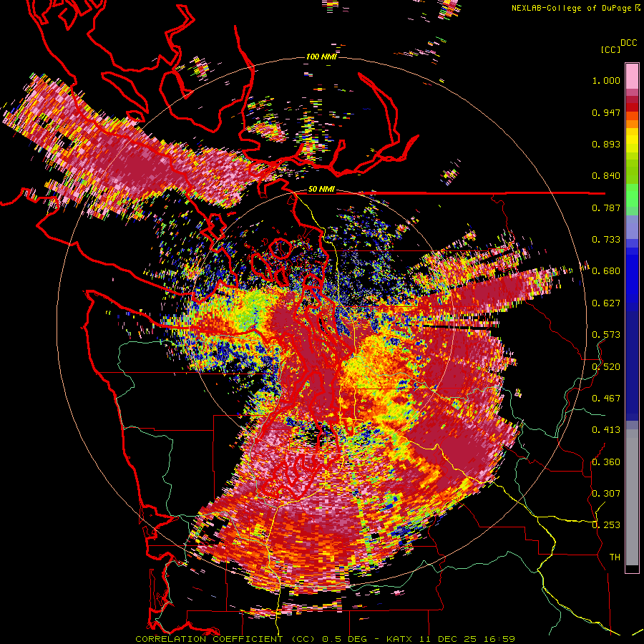Click the pink segment of the color bar

632,77
